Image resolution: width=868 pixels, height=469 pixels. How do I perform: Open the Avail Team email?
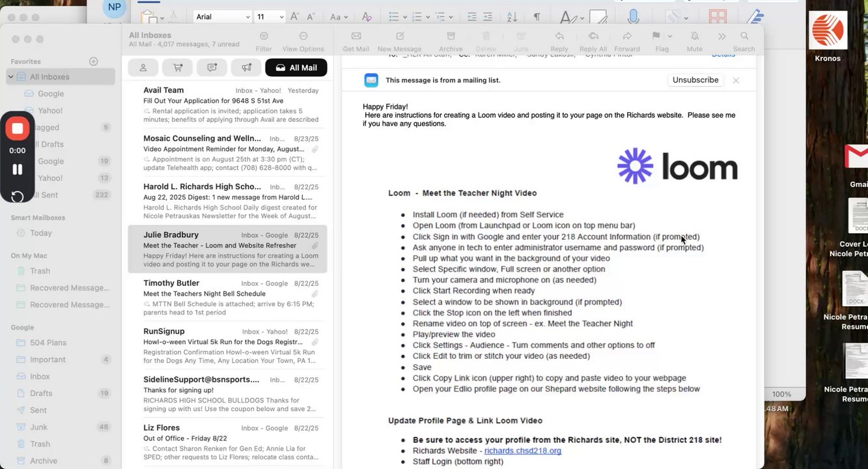point(227,105)
